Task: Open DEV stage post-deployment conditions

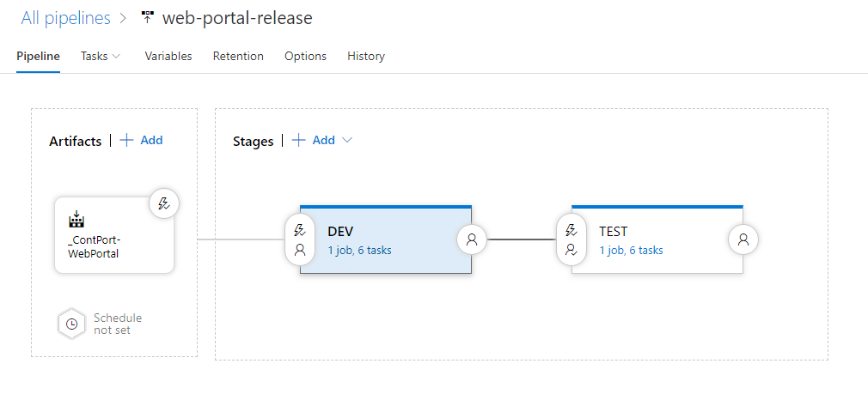Action: (472, 240)
